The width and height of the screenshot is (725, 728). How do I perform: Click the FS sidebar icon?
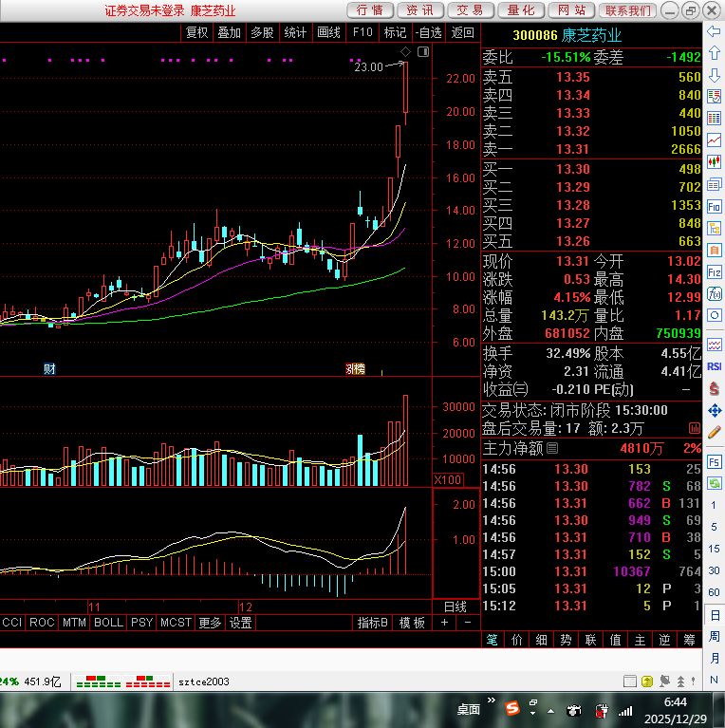tap(714, 462)
